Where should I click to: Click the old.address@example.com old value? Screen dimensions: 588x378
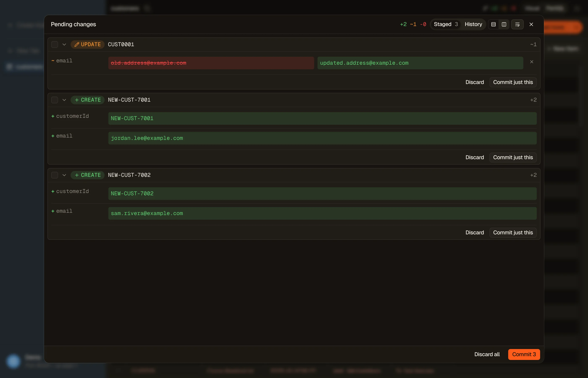click(x=211, y=63)
